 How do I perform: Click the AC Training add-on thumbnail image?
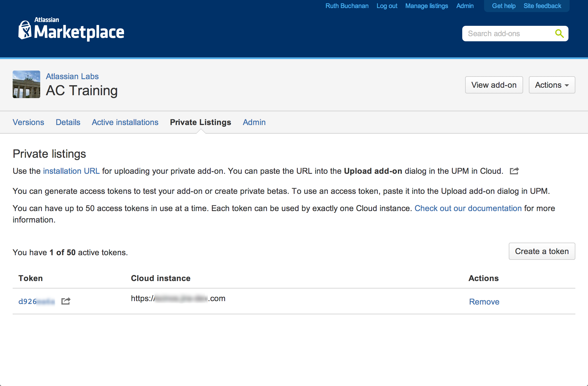pos(26,84)
